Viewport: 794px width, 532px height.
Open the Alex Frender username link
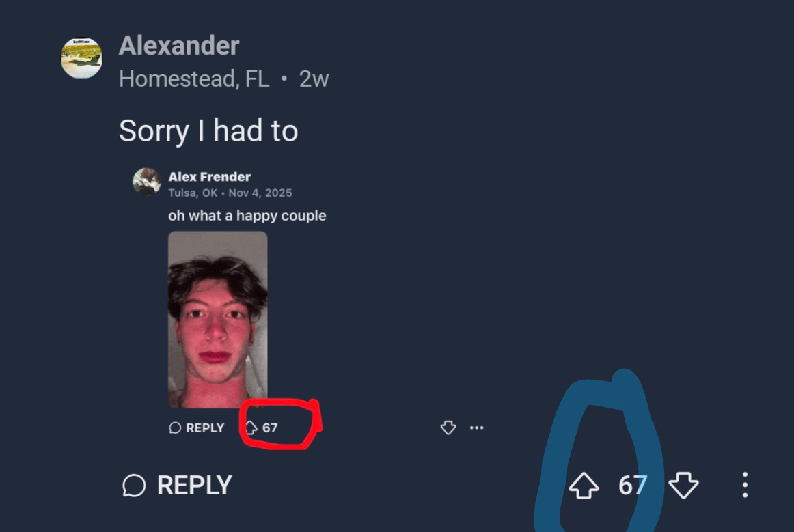(210, 177)
